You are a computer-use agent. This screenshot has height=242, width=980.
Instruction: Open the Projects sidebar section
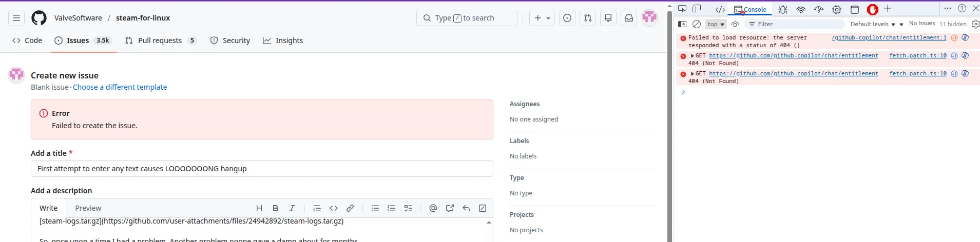point(522,215)
